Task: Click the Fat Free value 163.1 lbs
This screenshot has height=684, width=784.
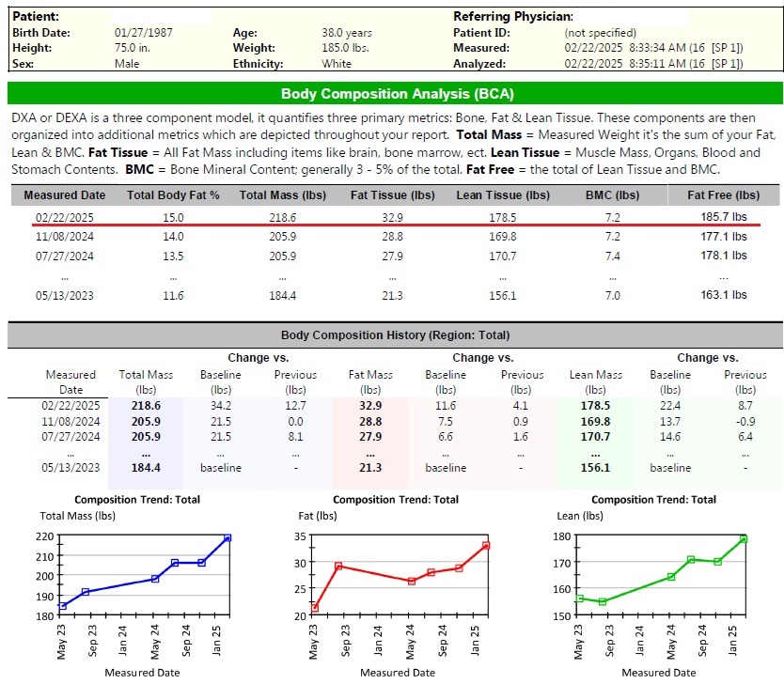Action: (723, 295)
